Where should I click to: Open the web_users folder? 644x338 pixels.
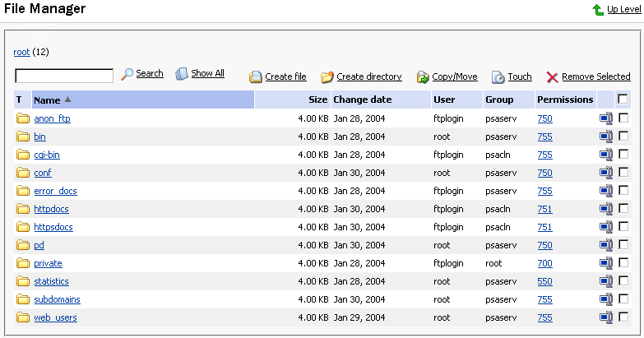coord(55,317)
